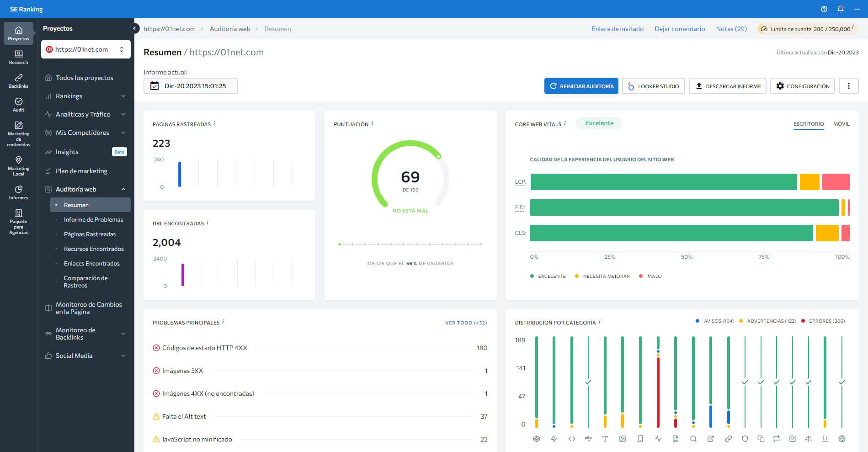Screen dimensions: 868x452
Task: Open the Informes rail icon
Action: 18,192
